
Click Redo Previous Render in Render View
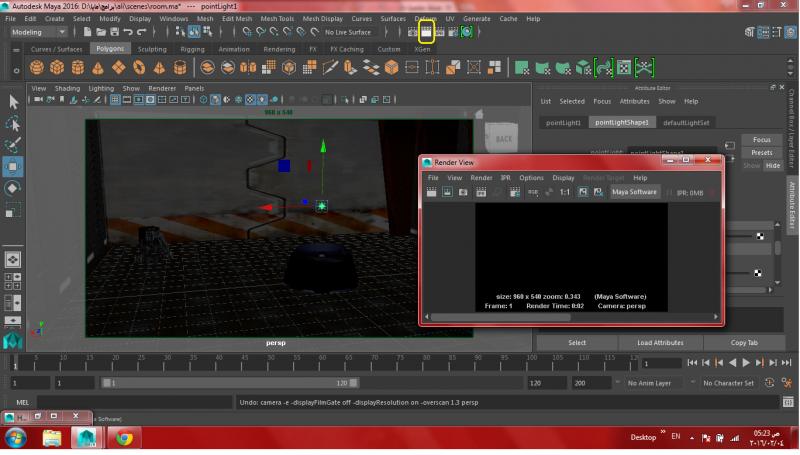click(432, 192)
